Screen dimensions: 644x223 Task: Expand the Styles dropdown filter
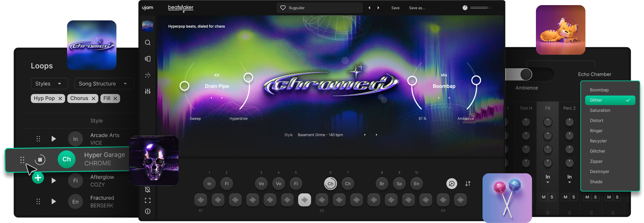point(49,83)
